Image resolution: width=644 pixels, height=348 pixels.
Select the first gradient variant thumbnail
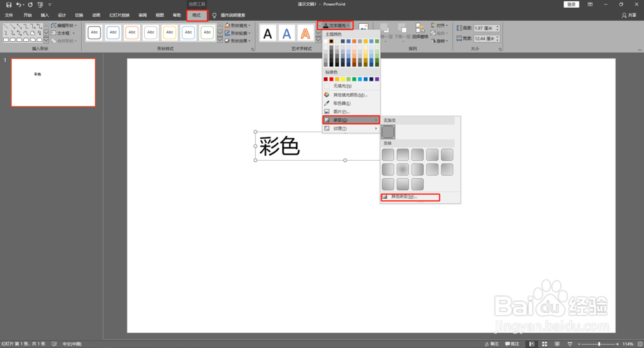tap(388, 155)
